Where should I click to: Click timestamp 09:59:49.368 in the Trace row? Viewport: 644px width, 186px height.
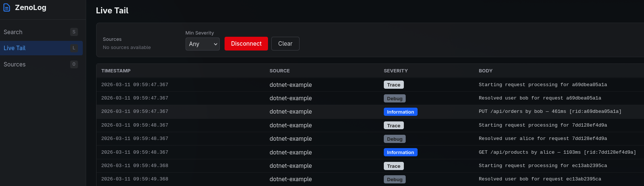coord(135,166)
